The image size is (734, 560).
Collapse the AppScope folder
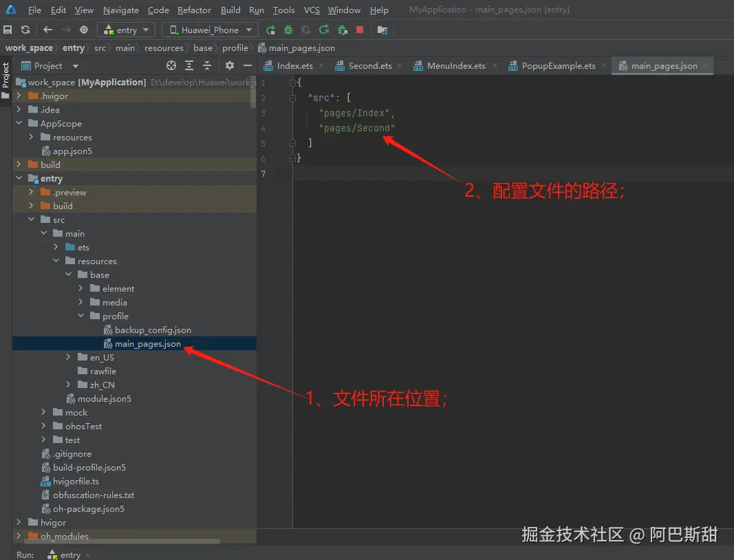(19, 123)
